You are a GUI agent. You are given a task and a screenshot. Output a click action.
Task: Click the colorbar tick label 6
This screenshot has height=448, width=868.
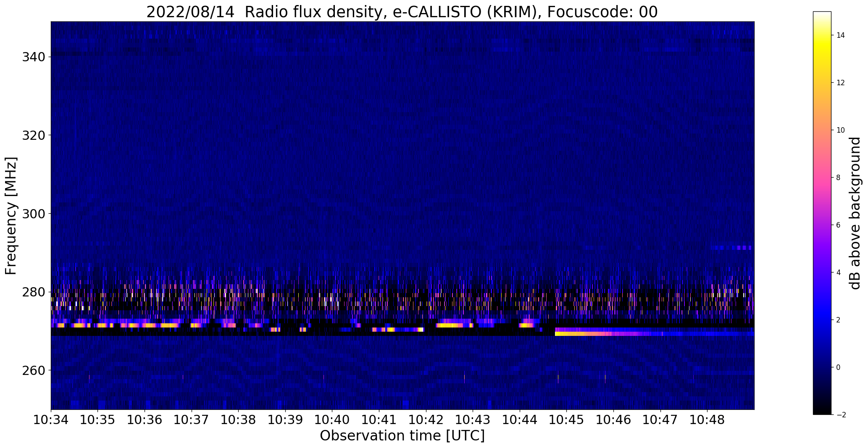point(839,225)
